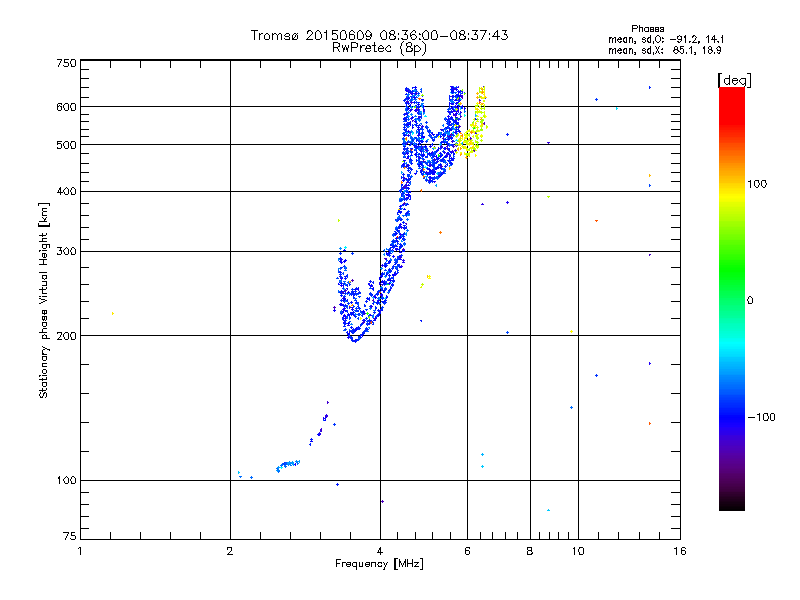This screenshot has height=600, width=800.
Task: Click the y-axis tick label '400'
Action: point(66,191)
